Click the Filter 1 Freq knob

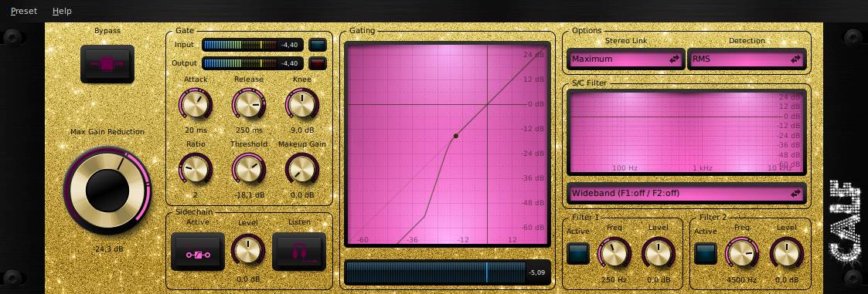pos(614,254)
